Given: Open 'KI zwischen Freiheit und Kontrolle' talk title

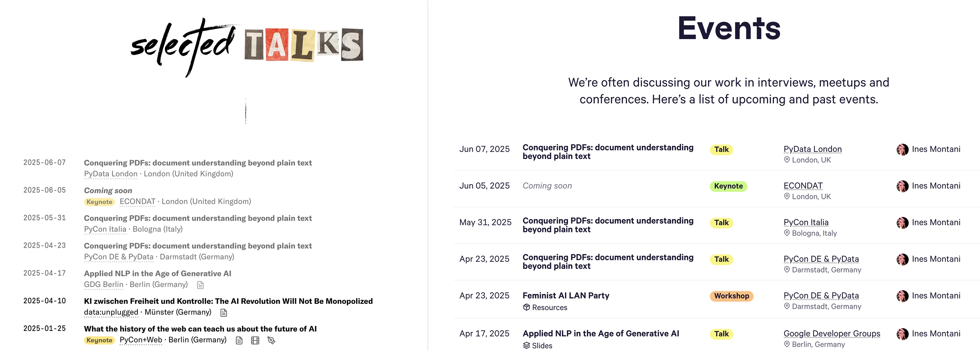Looking at the screenshot, I should (228, 301).
